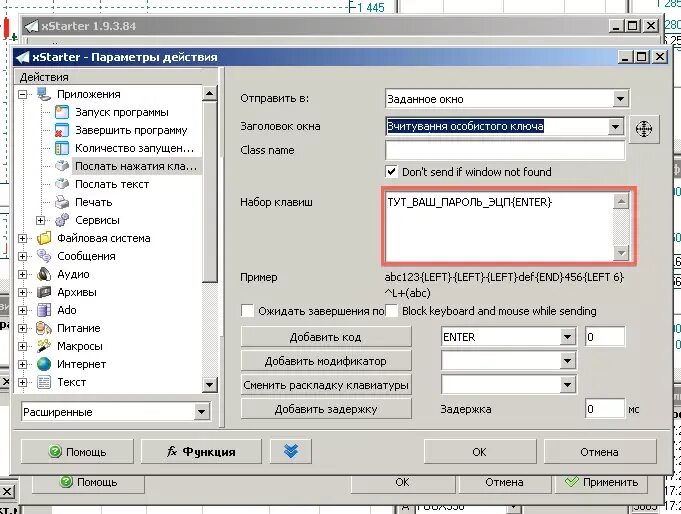Expand the Файловая система node
681x514 pixels.
point(23,238)
